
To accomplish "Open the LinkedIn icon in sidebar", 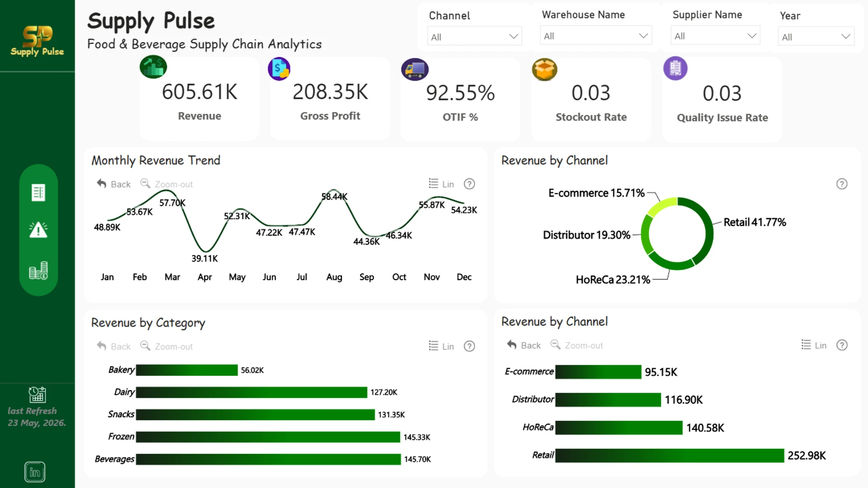I will 35,472.
